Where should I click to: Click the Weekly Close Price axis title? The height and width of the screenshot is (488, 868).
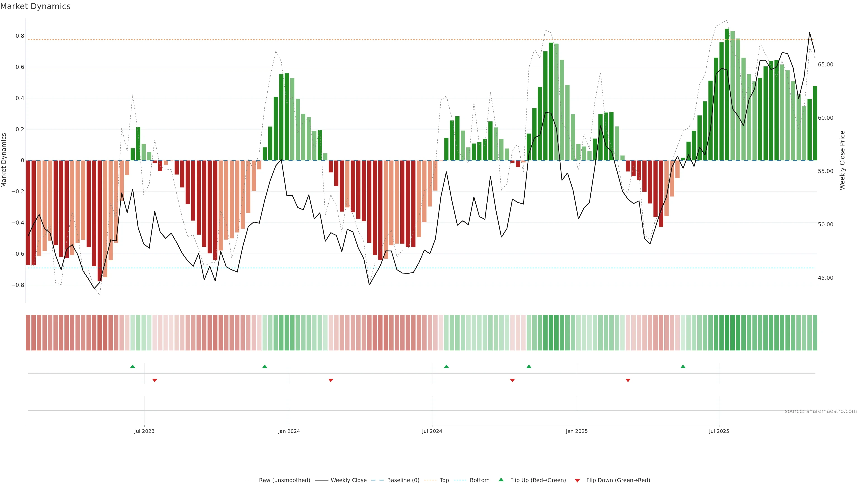point(842,160)
